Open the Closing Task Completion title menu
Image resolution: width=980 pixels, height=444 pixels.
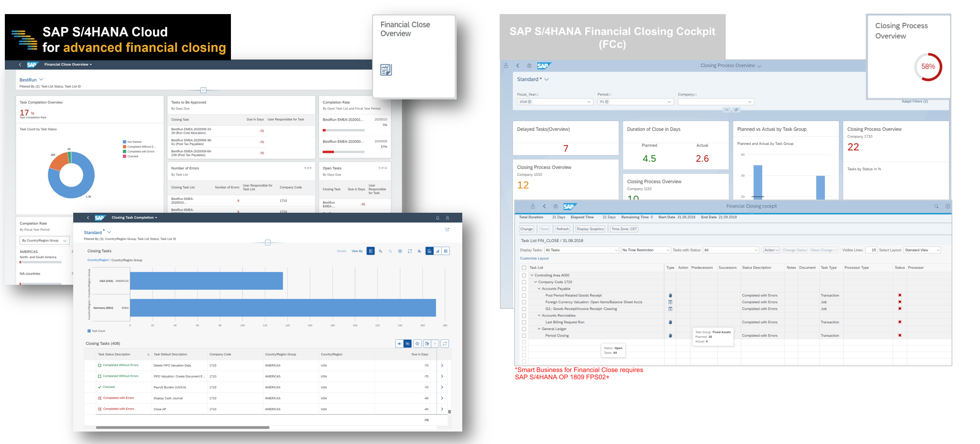[134, 218]
